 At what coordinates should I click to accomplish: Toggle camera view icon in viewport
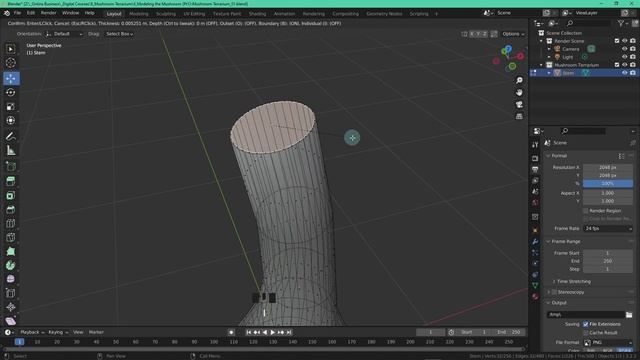coord(519,105)
